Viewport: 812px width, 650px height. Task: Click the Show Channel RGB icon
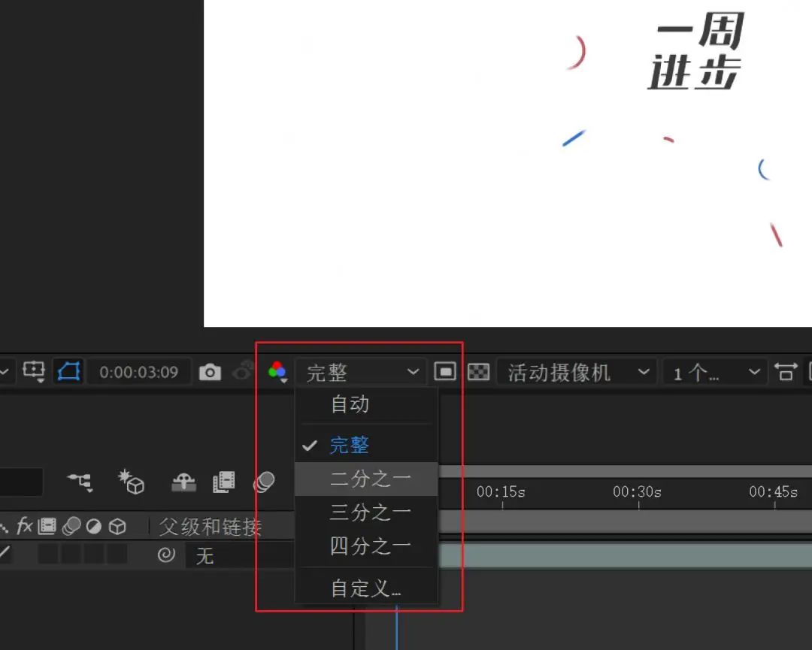[x=277, y=371]
